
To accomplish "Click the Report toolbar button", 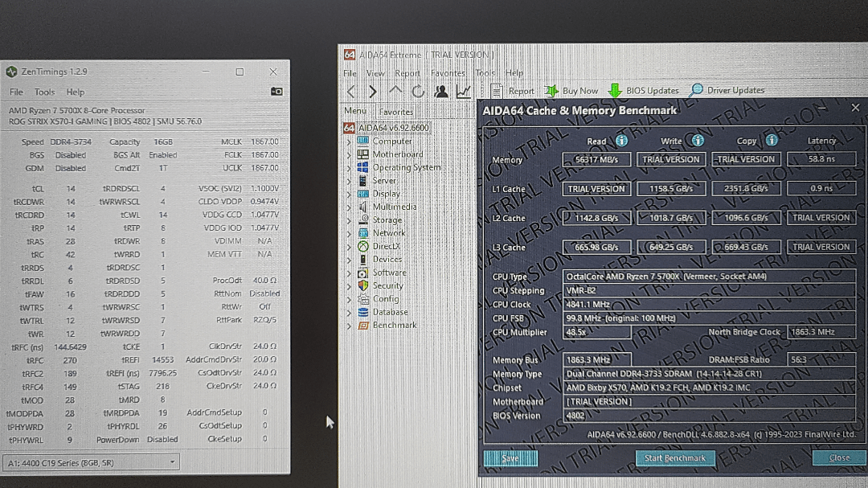I will [x=512, y=91].
